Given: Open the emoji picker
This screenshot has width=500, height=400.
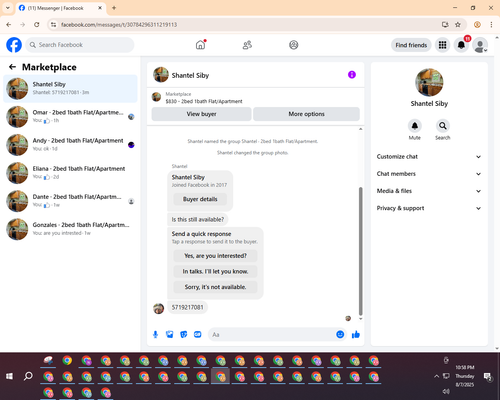Looking at the screenshot, I should pyautogui.click(x=340, y=334).
